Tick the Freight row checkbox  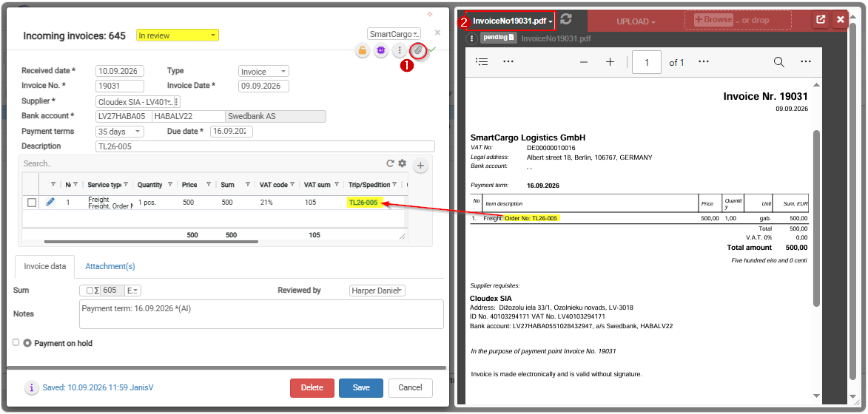click(x=32, y=203)
